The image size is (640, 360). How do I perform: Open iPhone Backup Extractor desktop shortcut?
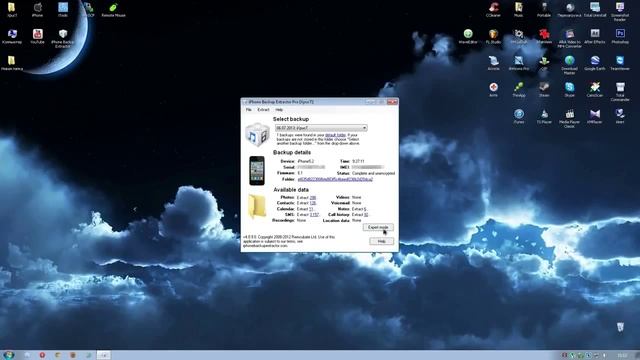62,38
